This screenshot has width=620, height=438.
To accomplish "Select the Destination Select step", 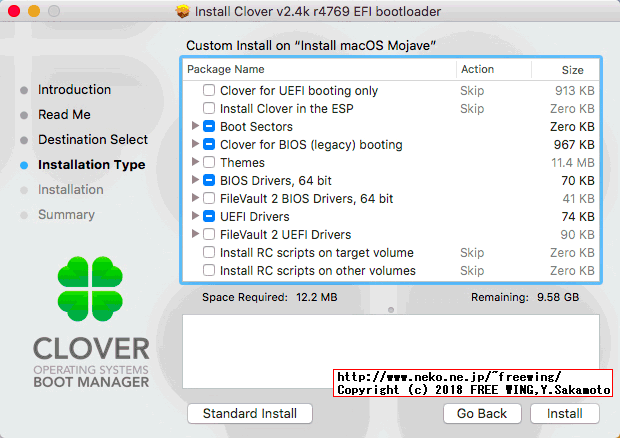I will [x=93, y=140].
